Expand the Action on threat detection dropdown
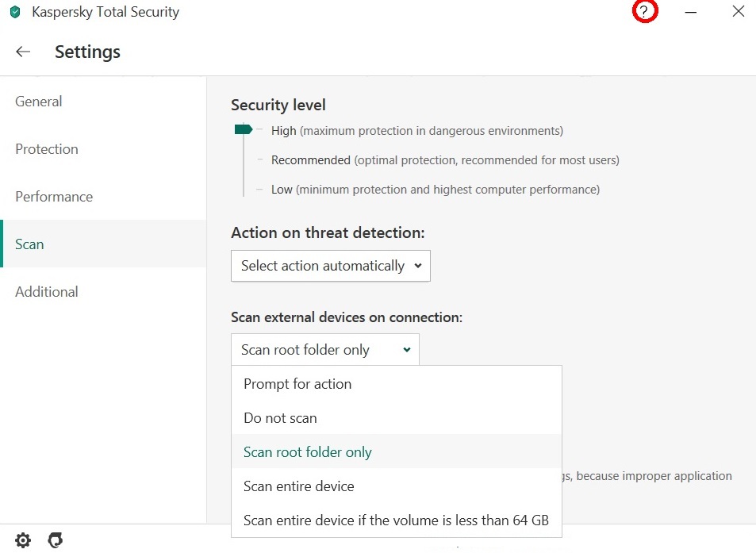Image resolution: width=756 pixels, height=553 pixels. point(331,266)
